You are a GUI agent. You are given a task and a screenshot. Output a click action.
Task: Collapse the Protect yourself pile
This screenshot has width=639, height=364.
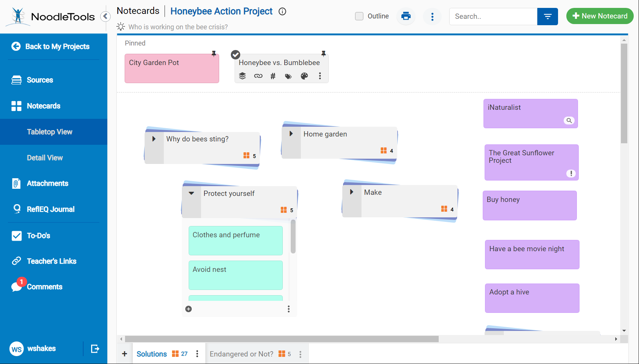coord(191,193)
